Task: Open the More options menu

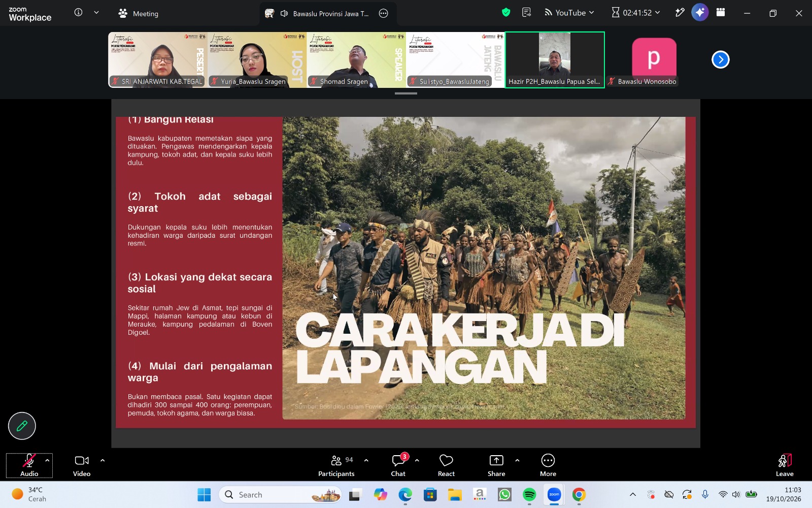Action: coord(548,465)
